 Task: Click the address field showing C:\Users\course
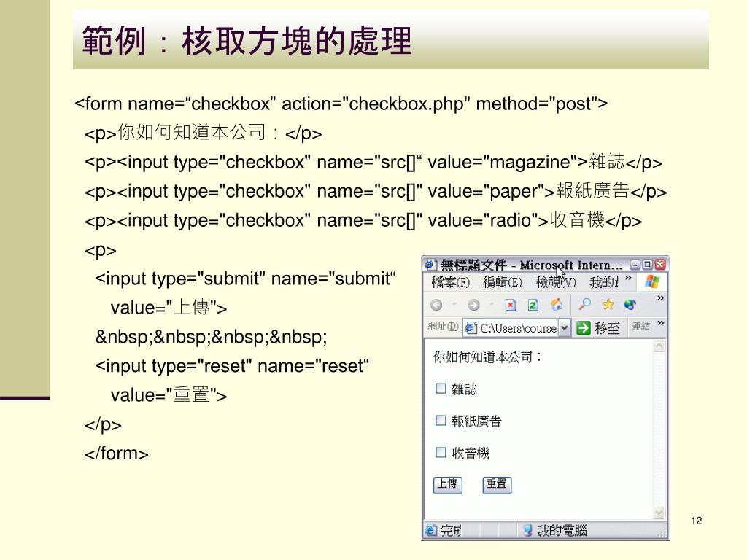click(x=516, y=328)
